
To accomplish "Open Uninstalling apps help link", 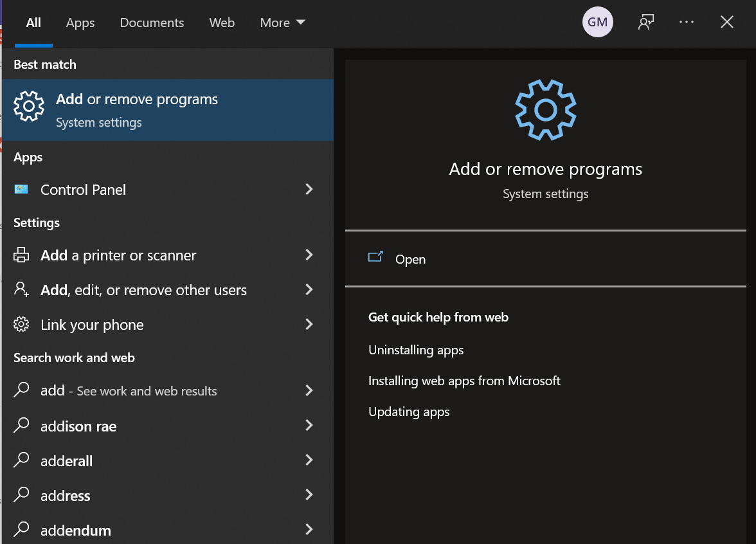I will (416, 350).
